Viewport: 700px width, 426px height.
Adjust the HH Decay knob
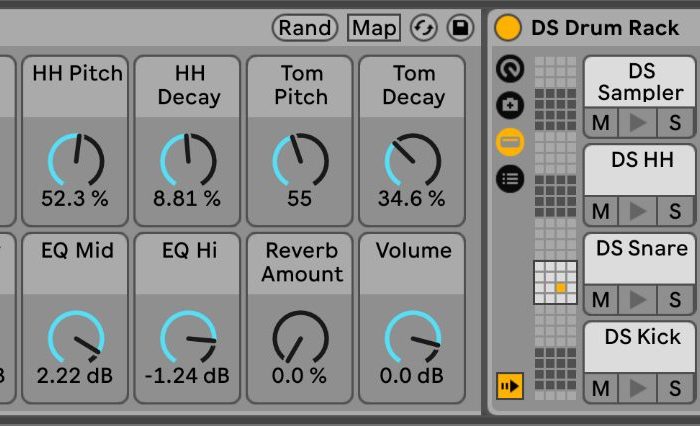188,159
